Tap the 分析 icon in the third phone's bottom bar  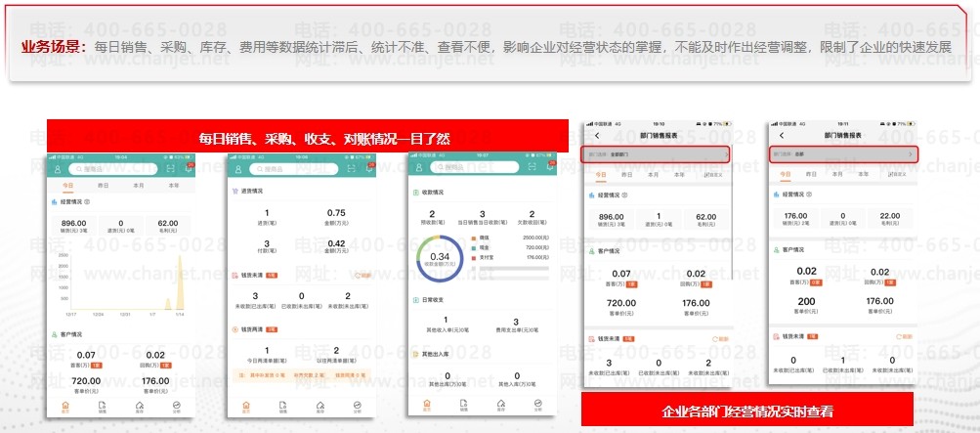tap(536, 405)
